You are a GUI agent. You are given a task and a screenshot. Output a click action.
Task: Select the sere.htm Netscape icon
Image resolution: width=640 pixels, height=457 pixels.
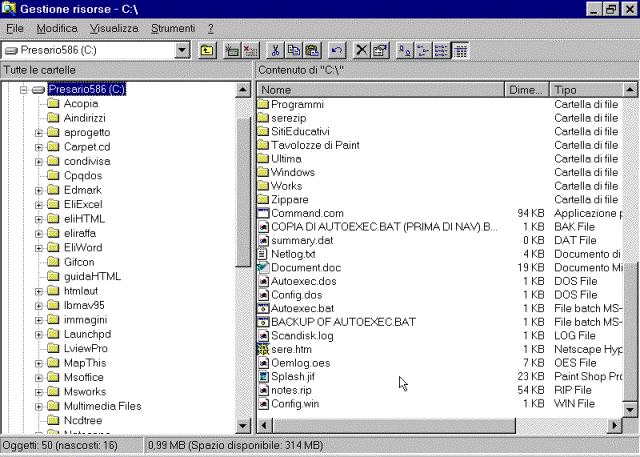pos(263,349)
